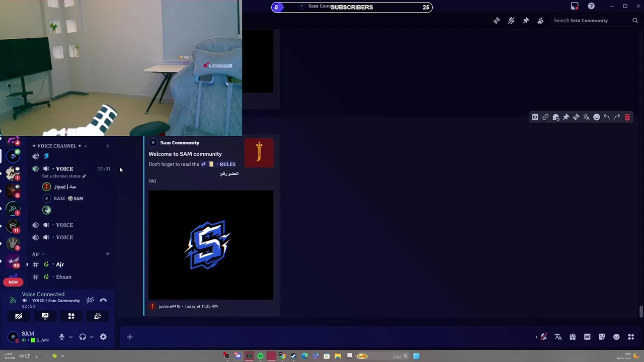Disconnect from voice call
The width and height of the screenshot is (644, 362).
[x=103, y=300]
